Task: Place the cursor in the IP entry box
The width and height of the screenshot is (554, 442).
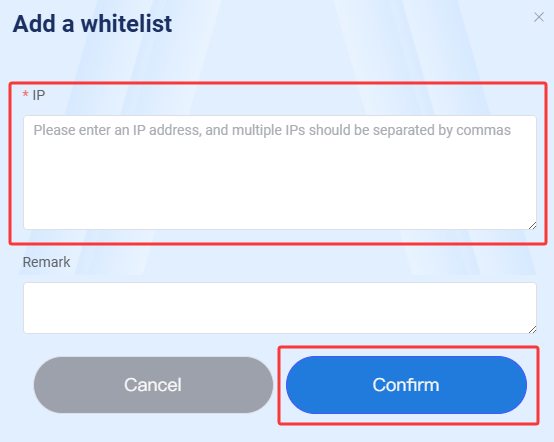Action: [280, 172]
